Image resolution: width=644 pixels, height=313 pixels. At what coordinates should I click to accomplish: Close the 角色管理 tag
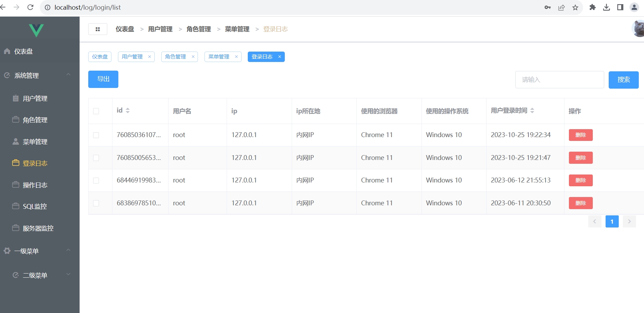pyautogui.click(x=193, y=57)
